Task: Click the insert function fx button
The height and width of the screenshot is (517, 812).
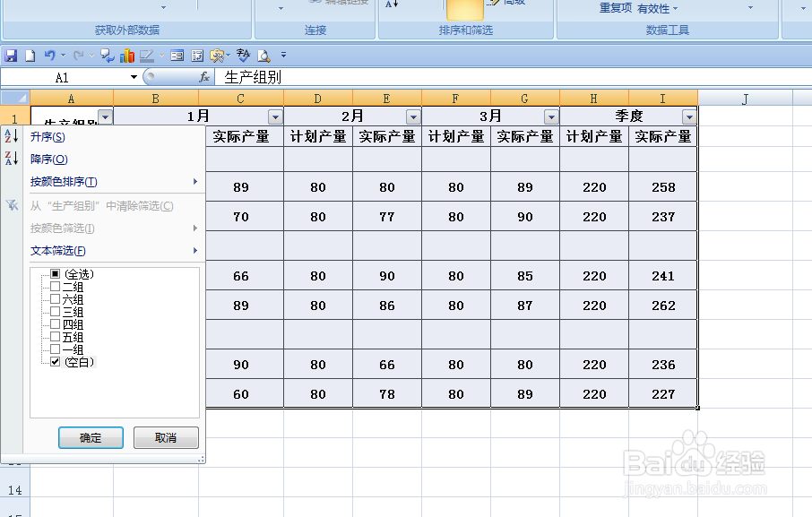Action: (x=204, y=77)
